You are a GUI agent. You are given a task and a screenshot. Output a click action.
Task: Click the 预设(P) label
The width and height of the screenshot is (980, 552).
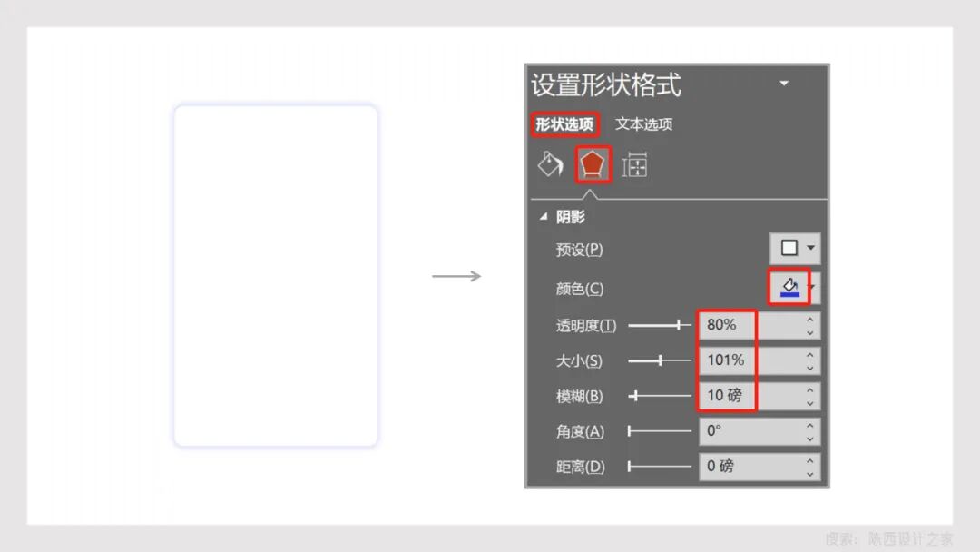click(x=579, y=250)
